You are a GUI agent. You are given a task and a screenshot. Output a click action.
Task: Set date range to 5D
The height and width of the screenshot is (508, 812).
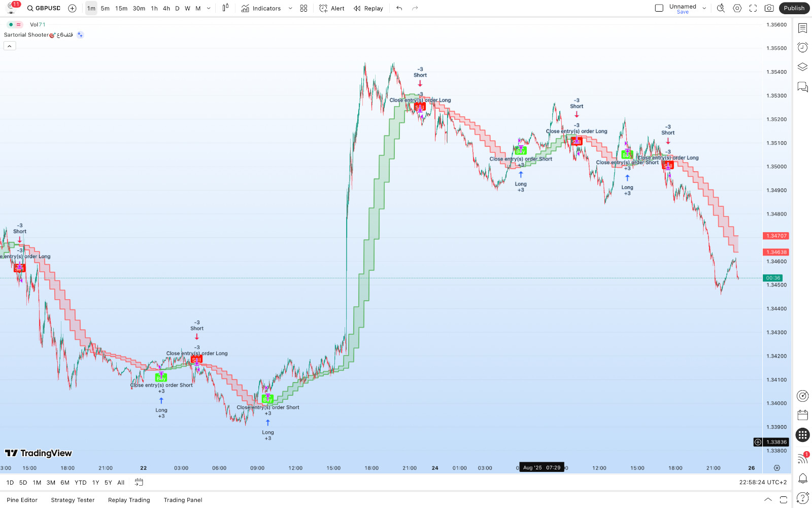point(23,483)
